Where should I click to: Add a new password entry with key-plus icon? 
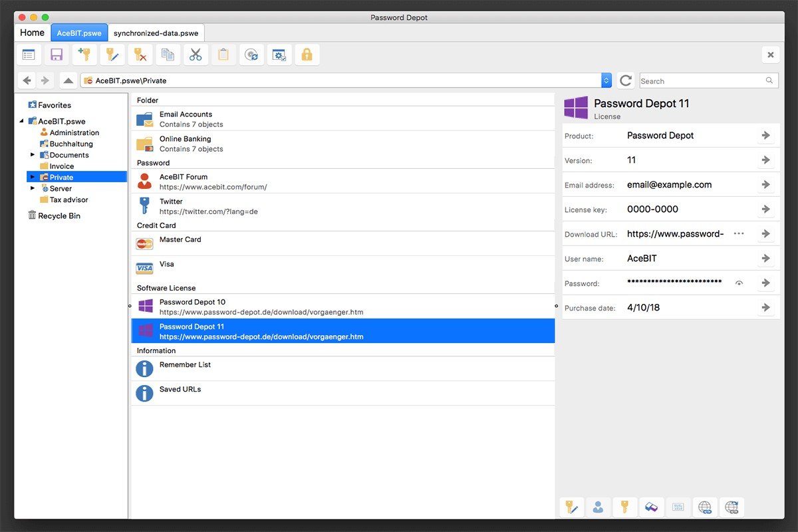point(84,55)
